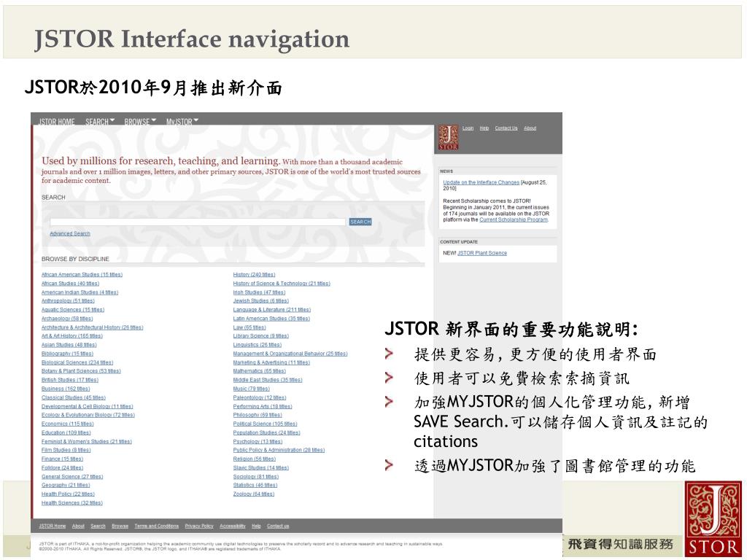Browse Mathematics (65 titles)
747x560 pixels.
click(x=260, y=371)
